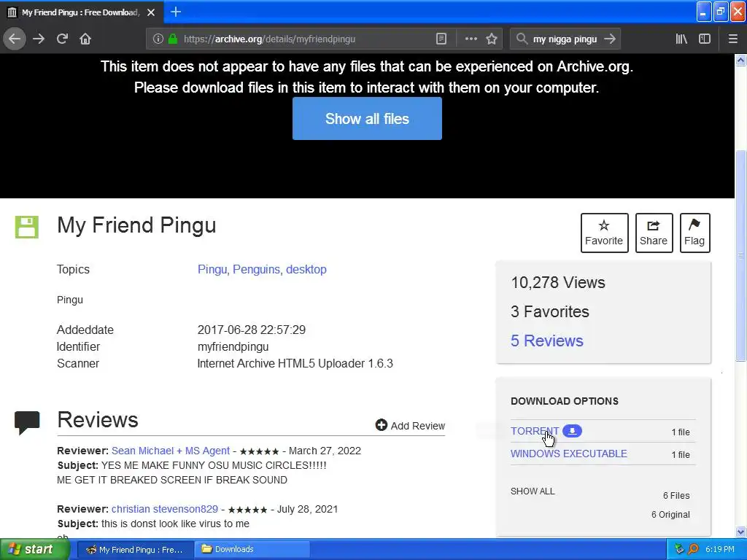
Task: Click SHOW ALL download options
Action: 532,491
